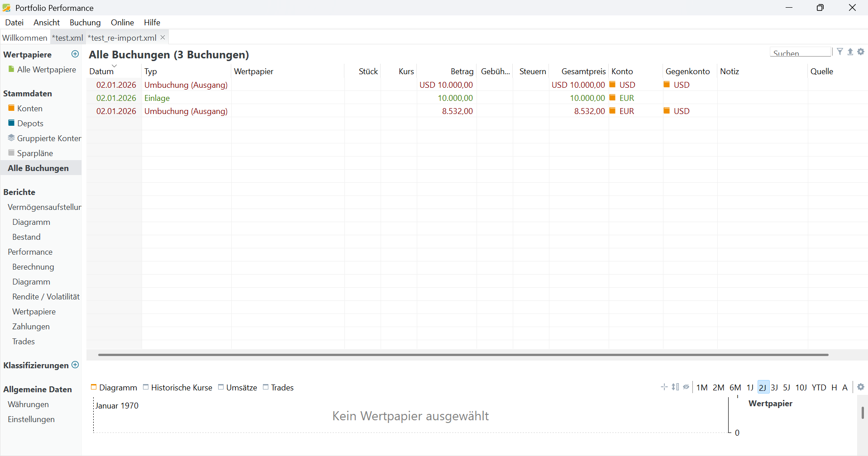Sort table by the Datum column header

101,71
